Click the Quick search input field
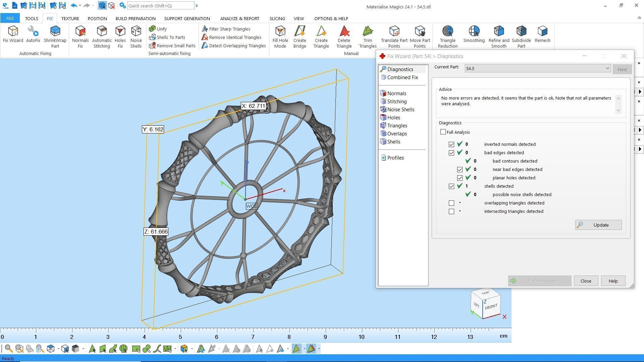 point(160,6)
